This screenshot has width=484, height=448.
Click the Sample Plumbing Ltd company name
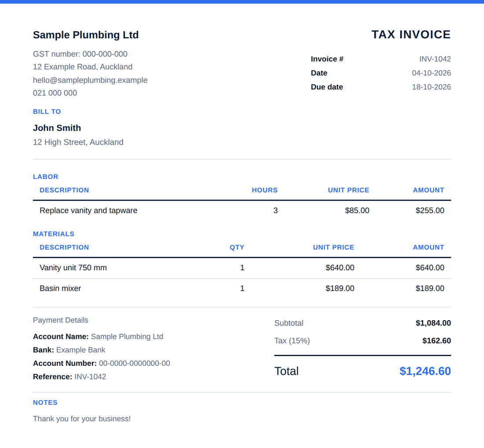pos(86,35)
